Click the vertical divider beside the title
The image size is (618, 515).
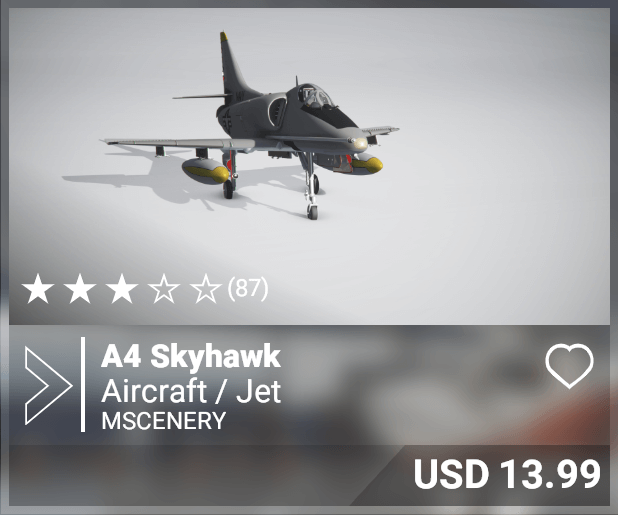[83, 384]
